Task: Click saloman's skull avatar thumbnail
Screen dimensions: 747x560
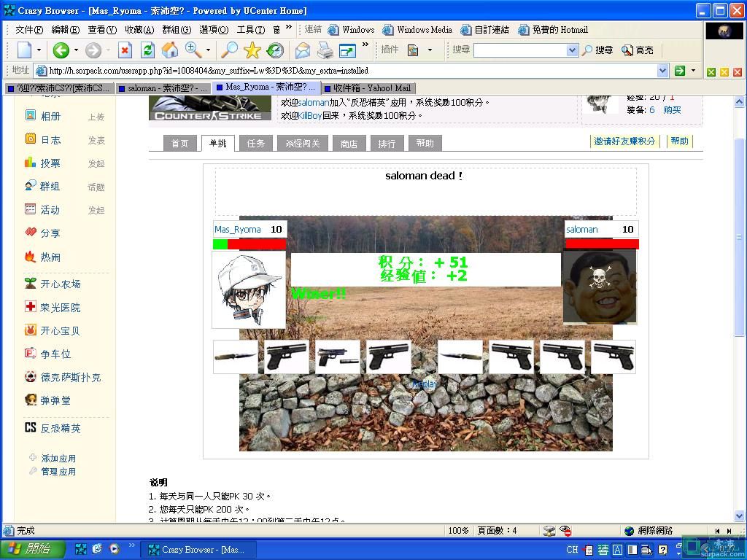Action: pyautogui.click(x=599, y=287)
